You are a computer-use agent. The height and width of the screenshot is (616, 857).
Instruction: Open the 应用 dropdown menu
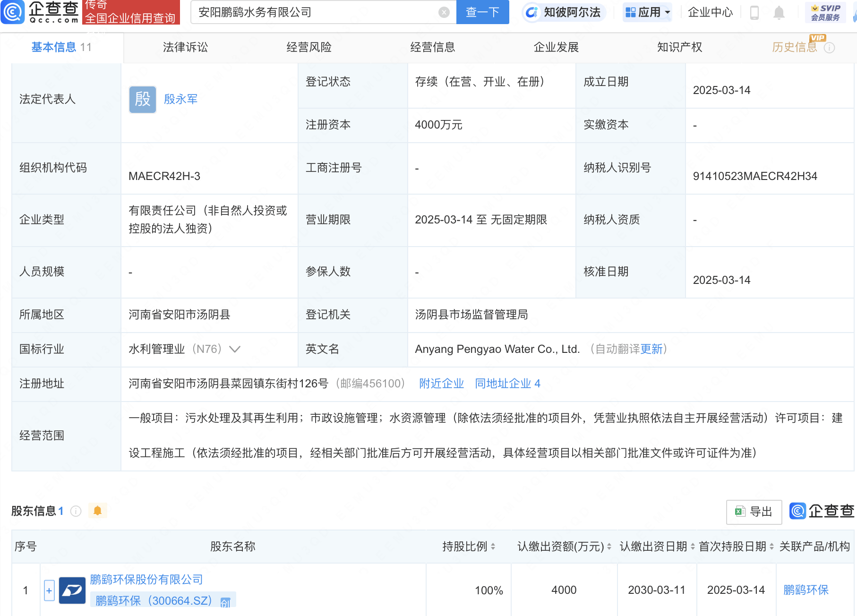click(x=647, y=12)
